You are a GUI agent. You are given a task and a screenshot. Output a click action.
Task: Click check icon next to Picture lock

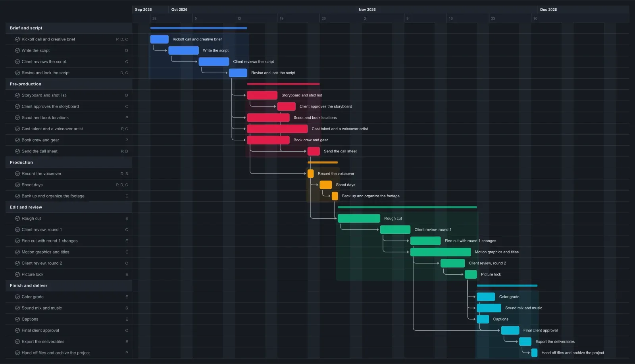pos(17,275)
